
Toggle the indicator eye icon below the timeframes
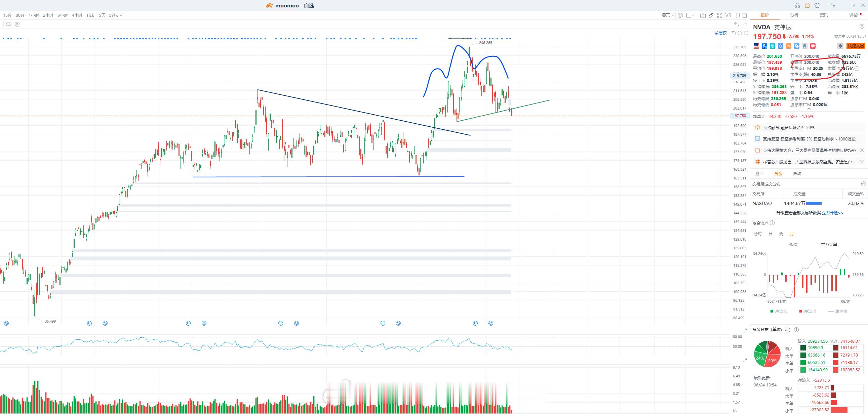point(9,24)
